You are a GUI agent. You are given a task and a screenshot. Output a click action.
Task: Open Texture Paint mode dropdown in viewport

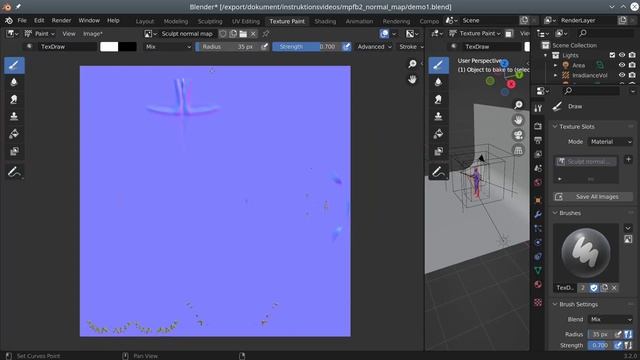click(x=476, y=33)
